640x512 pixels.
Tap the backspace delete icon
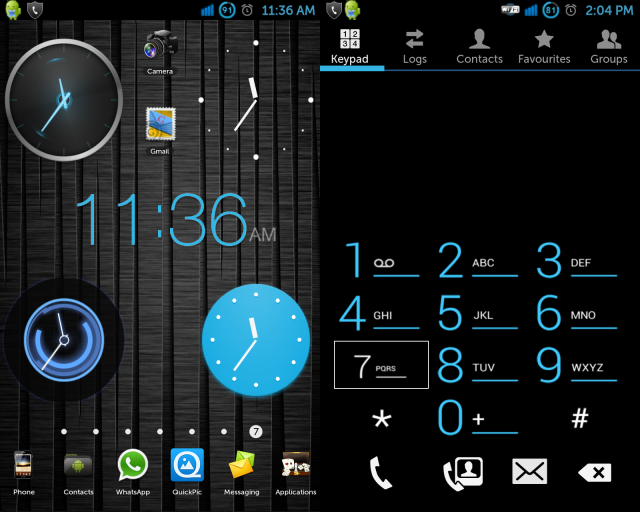(x=594, y=472)
